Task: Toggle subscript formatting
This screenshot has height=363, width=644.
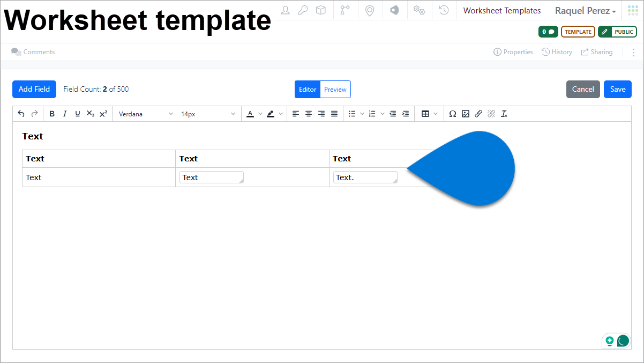Action: point(91,114)
